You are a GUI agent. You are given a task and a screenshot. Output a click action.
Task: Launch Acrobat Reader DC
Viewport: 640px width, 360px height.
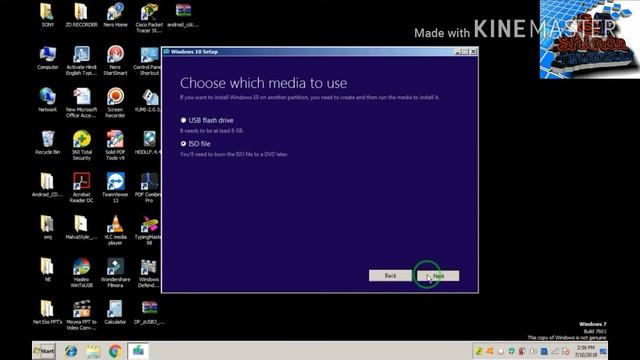(81, 188)
